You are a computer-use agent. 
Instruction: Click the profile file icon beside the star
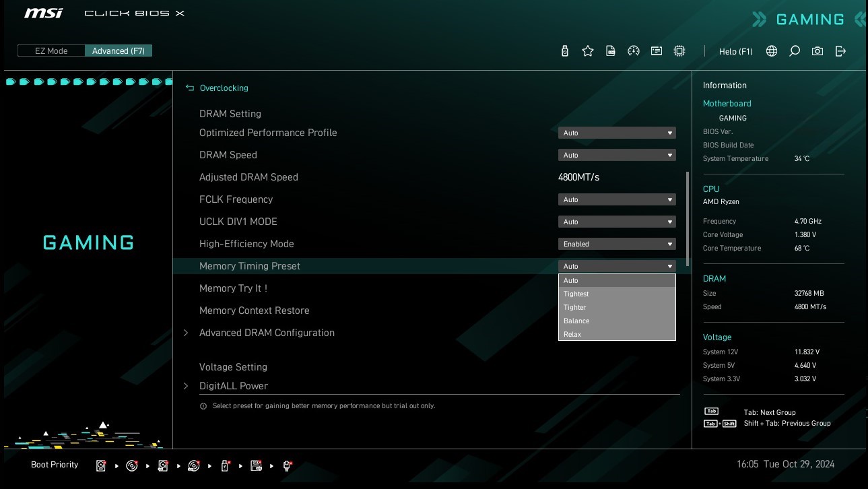tap(611, 51)
